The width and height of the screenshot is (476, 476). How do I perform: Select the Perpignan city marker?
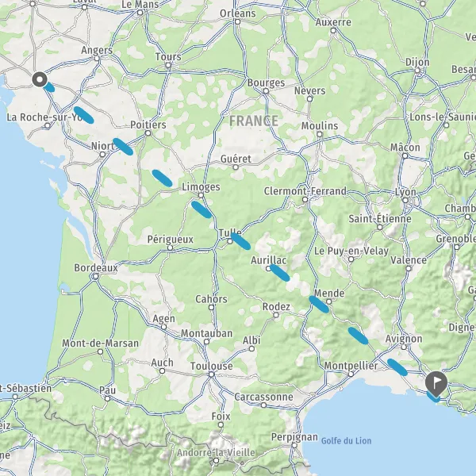pos(294,445)
